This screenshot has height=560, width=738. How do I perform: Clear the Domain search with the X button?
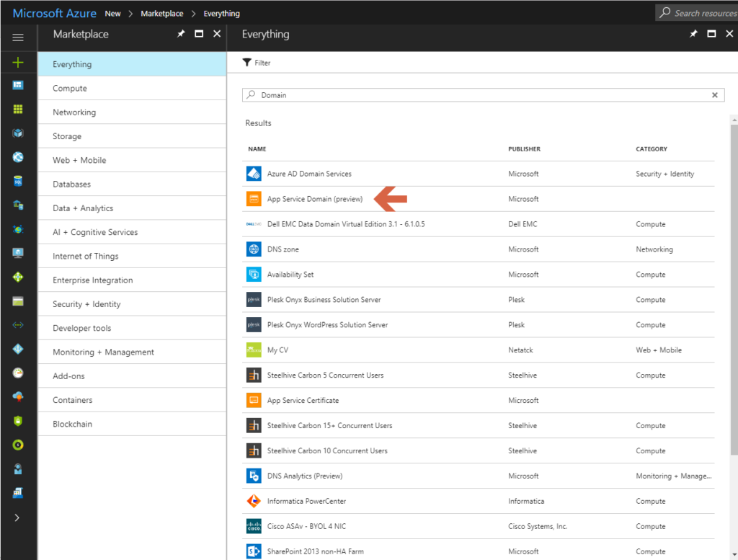(714, 94)
